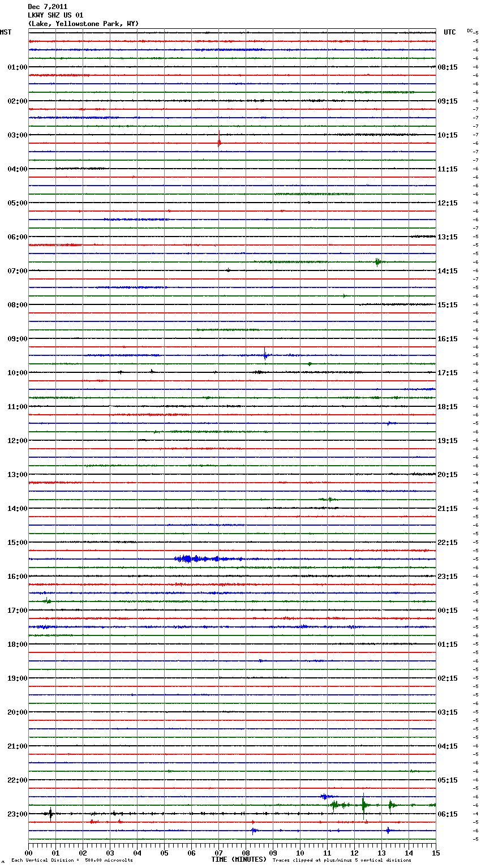Select the MST time label '01:00'
The image size is (481, 868).
[x=18, y=67]
